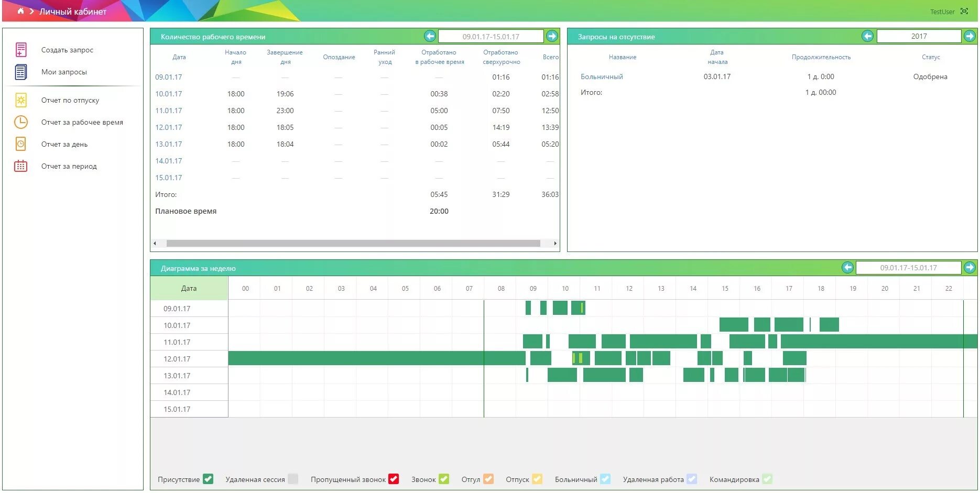Toggle Командировка legend checkbox

coord(767,479)
